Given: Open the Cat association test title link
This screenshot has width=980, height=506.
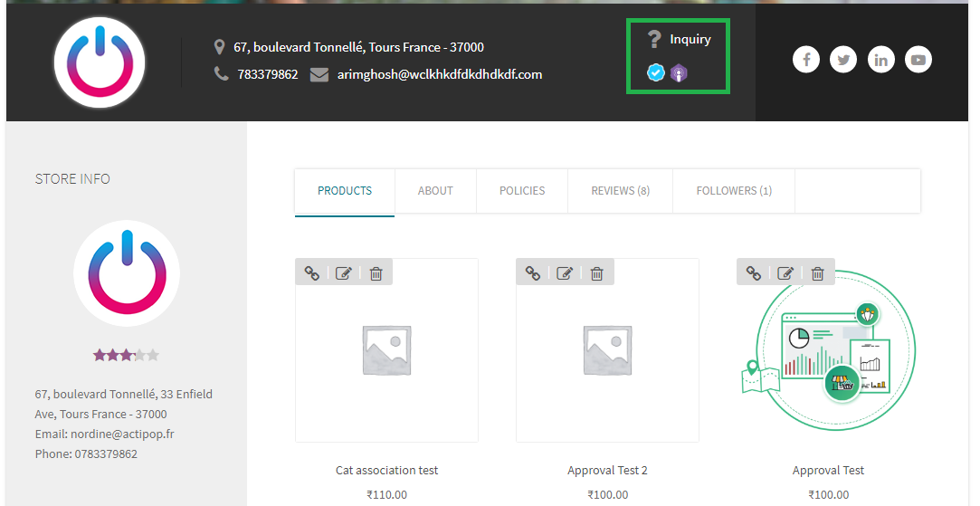Looking at the screenshot, I should click(387, 471).
